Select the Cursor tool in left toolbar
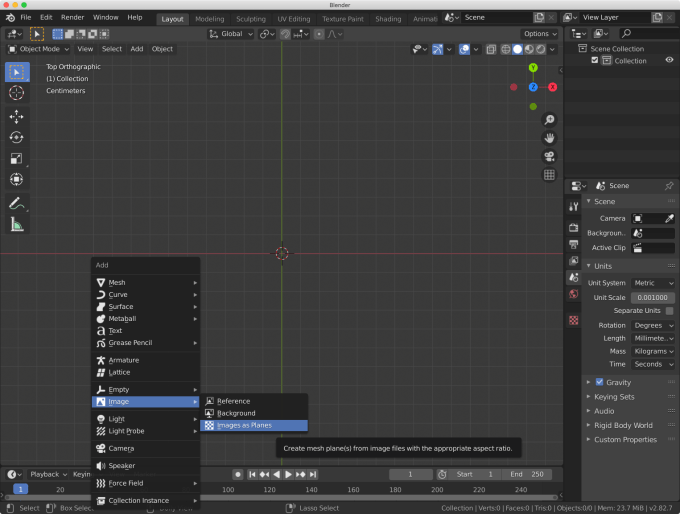Image resolution: width=680 pixels, height=514 pixels. click(17, 93)
